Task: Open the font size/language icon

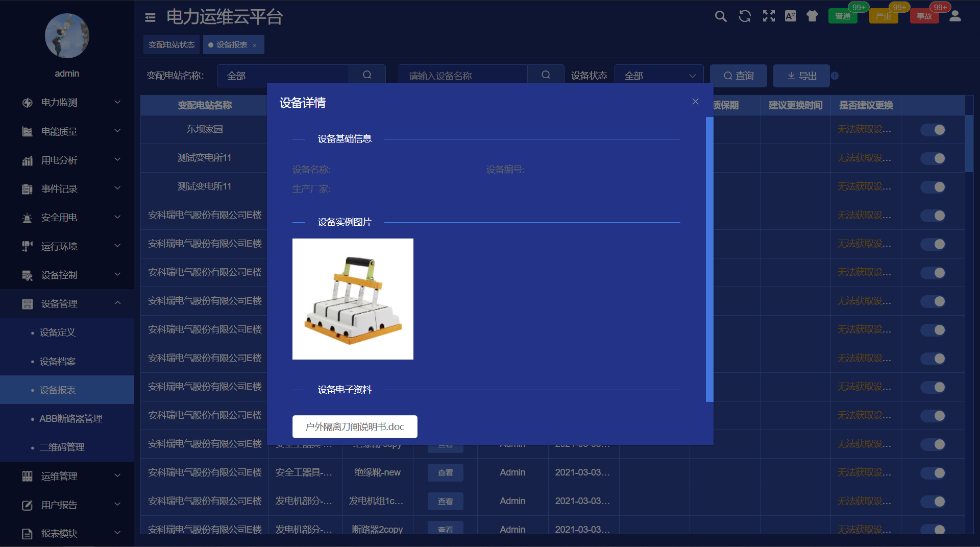Action: click(x=791, y=16)
